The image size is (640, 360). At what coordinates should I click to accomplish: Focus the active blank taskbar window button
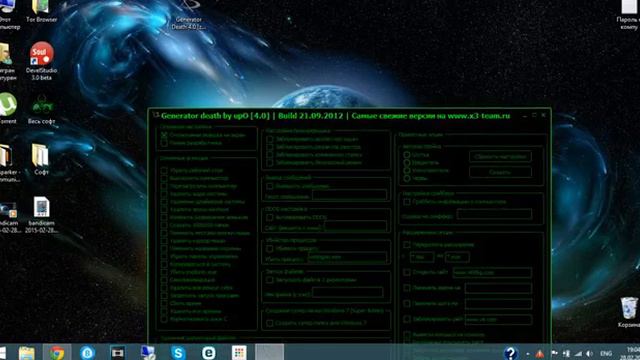269,352
